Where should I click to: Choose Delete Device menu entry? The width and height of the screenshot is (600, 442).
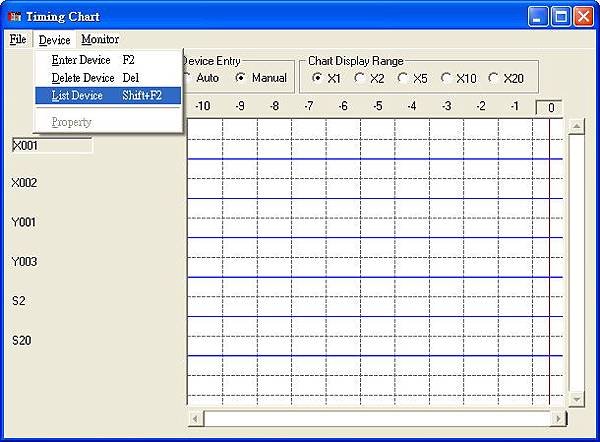(108, 78)
